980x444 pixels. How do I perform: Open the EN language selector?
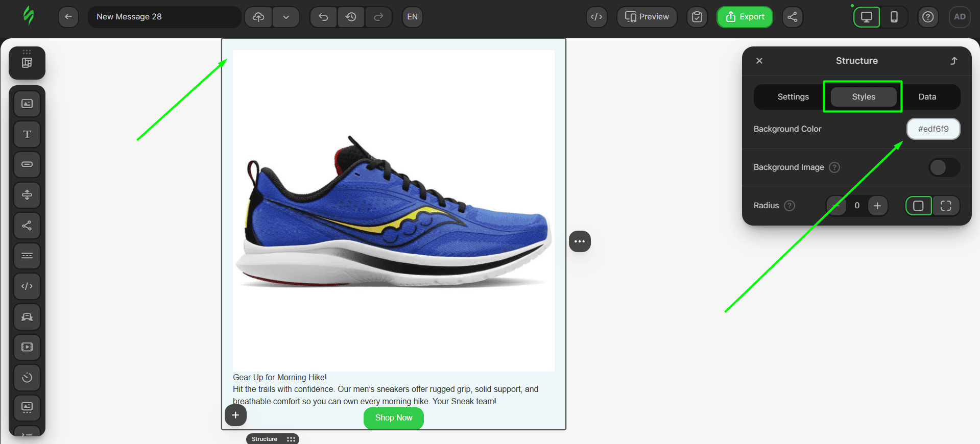tap(413, 17)
